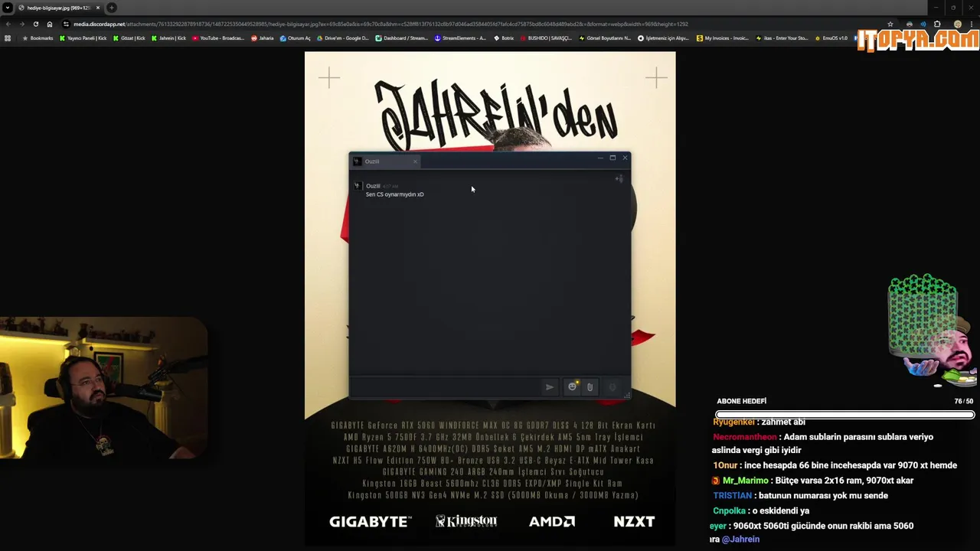Open the apps grid in the bookmarks bar
980x551 pixels.
8,37
